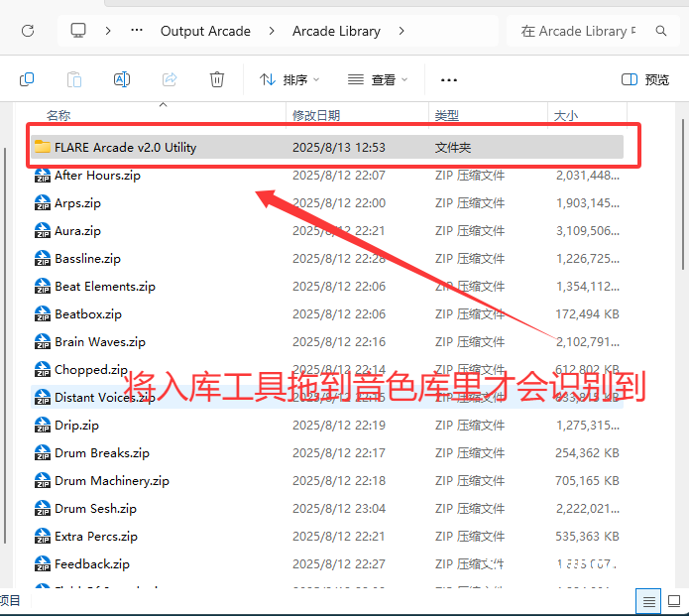
Task: Click the 2025/8/12 23:04 date cell
Action: (x=339, y=508)
